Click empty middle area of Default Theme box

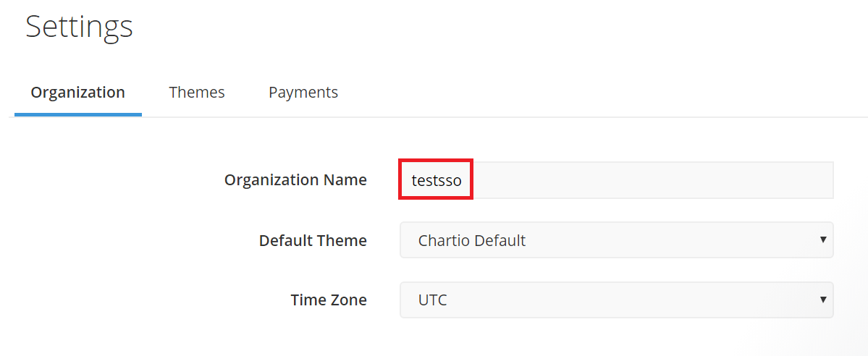[652, 240]
